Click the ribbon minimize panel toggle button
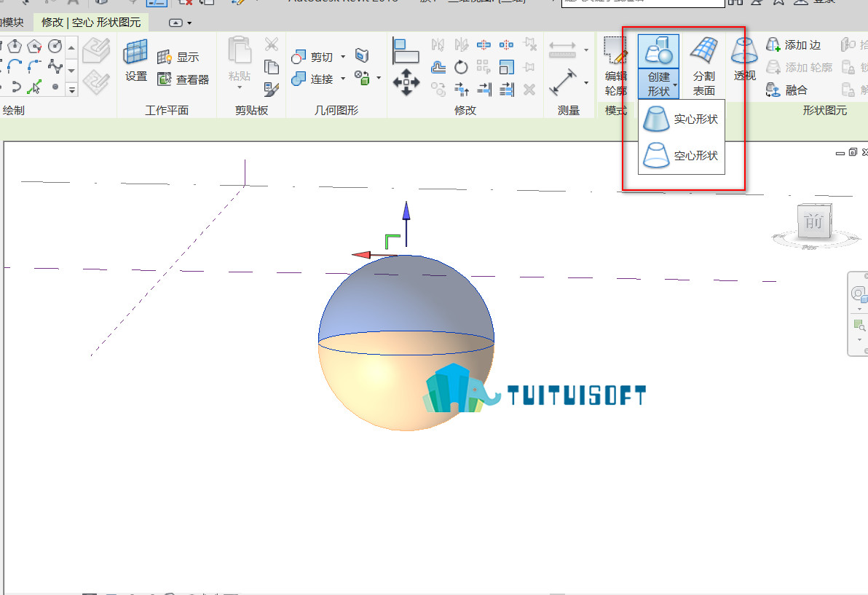The height and width of the screenshot is (595, 868). [x=175, y=23]
